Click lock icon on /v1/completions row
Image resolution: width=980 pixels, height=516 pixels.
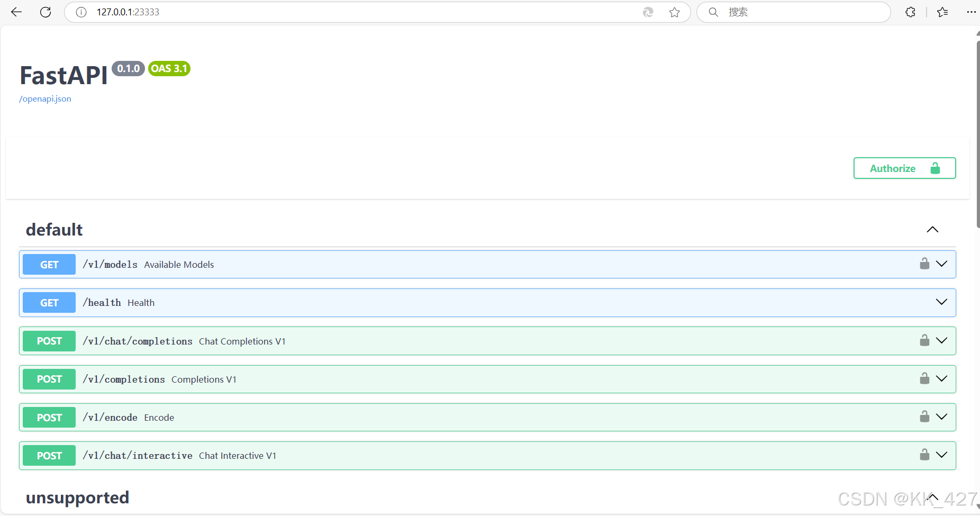(924, 378)
